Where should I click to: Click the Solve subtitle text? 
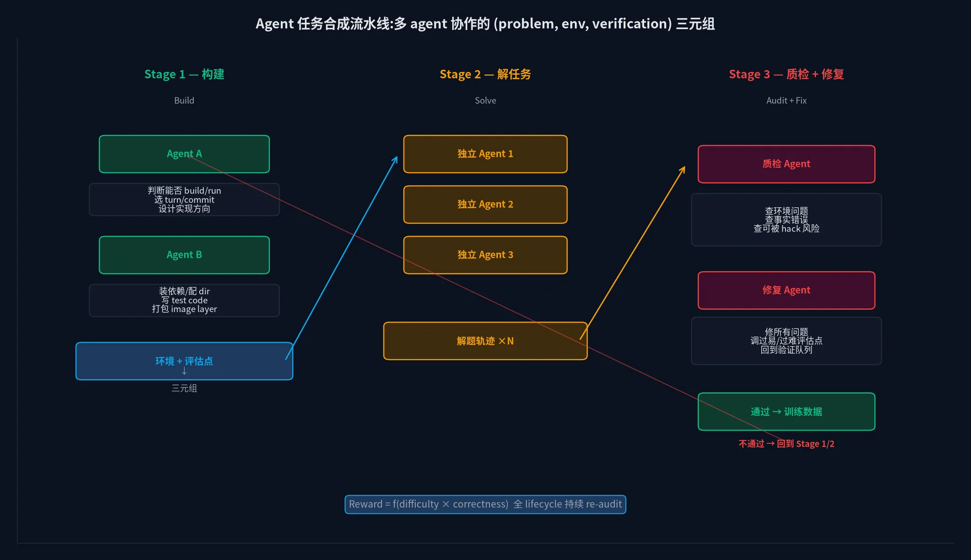click(485, 100)
